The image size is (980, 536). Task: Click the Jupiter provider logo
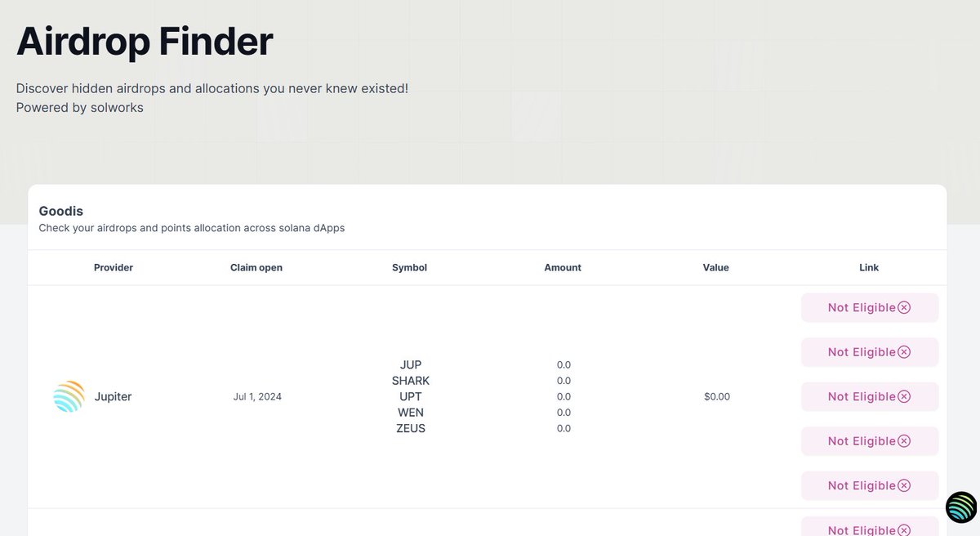[69, 396]
